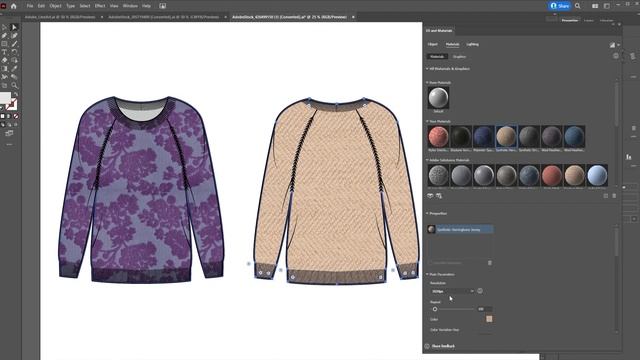
Task: Click the Home icon in the top bar
Action: [x=13, y=6]
